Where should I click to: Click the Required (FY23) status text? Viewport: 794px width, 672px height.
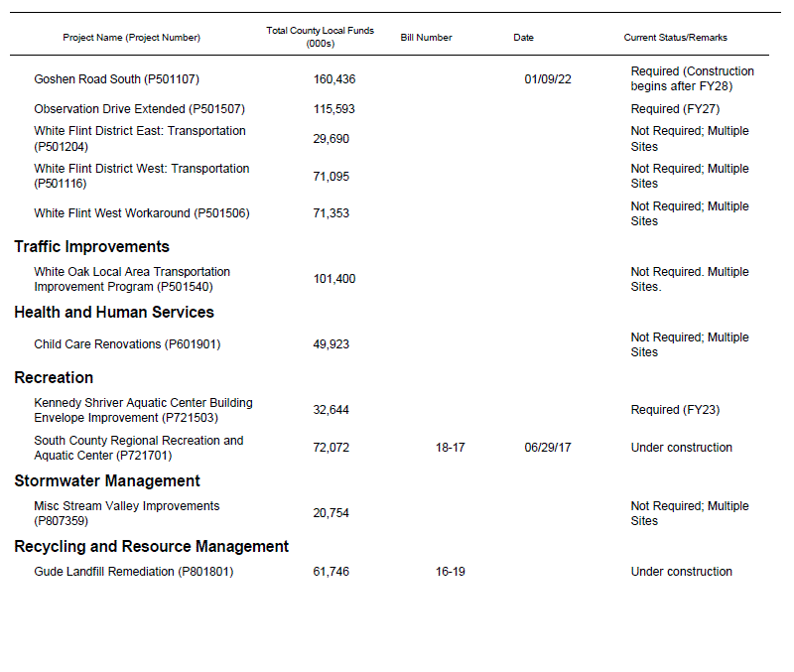675,410
